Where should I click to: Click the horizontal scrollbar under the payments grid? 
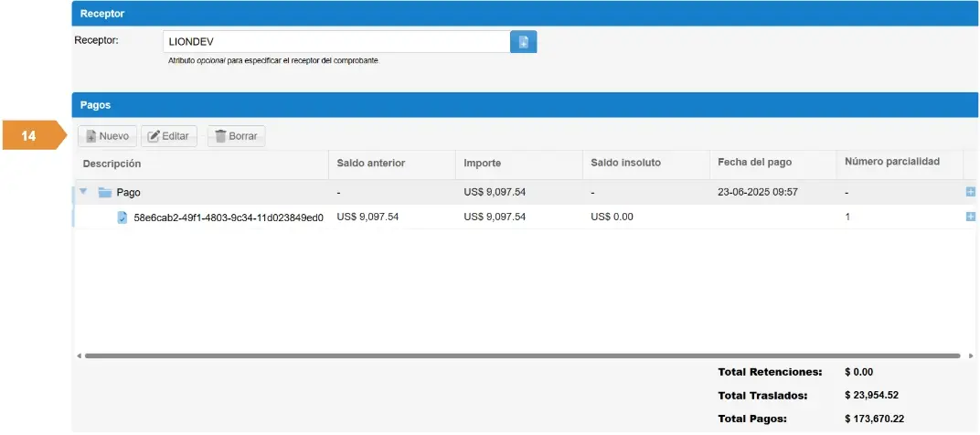[x=521, y=355]
